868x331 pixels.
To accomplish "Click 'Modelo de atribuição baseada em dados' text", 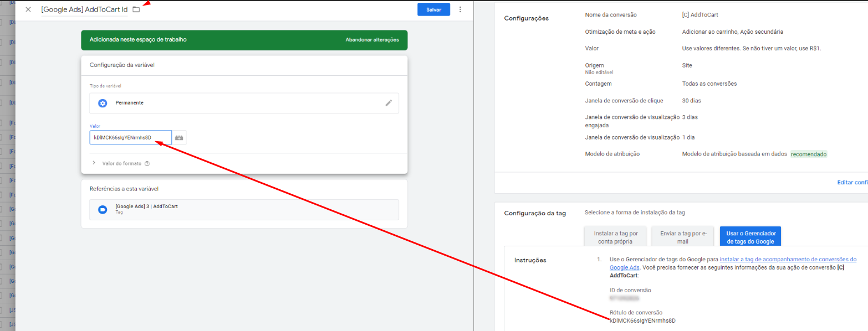I will pos(734,154).
